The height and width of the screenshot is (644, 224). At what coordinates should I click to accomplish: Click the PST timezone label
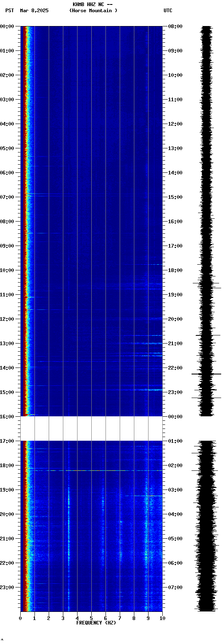[x=10, y=11]
